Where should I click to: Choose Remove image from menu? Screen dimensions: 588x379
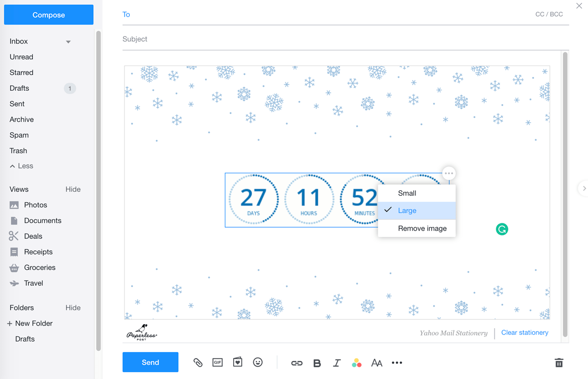[x=417, y=228]
